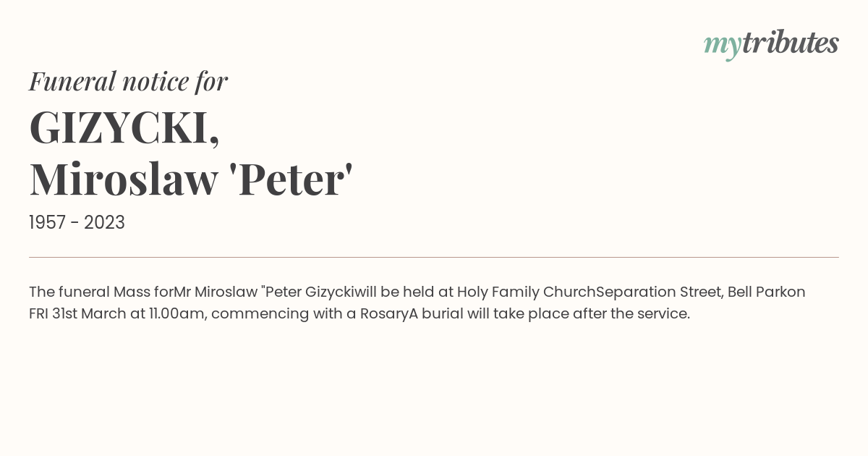Click the green "my" part of logo

[723, 47]
